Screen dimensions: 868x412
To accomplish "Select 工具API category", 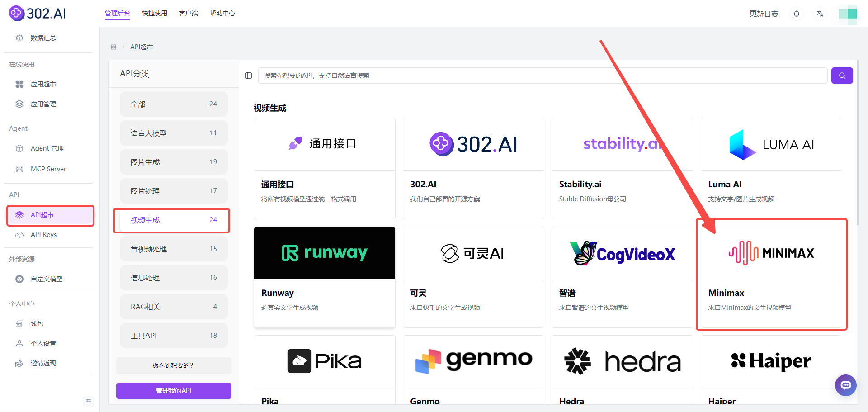I will 174,336.
